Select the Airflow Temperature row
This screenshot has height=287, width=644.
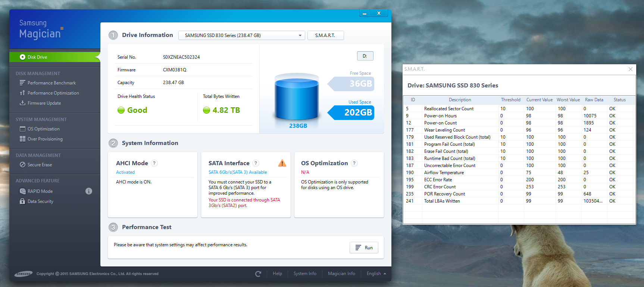click(519, 173)
